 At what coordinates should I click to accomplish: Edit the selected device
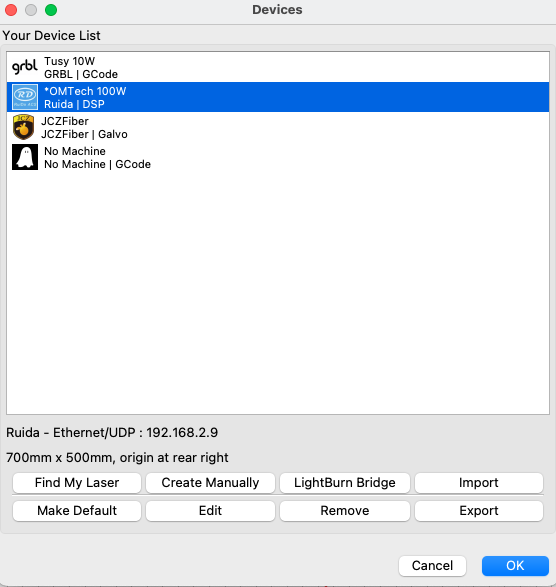(210, 511)
